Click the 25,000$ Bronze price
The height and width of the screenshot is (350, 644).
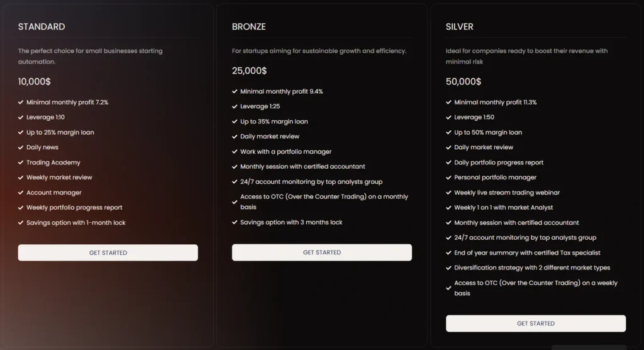[250, 71]
